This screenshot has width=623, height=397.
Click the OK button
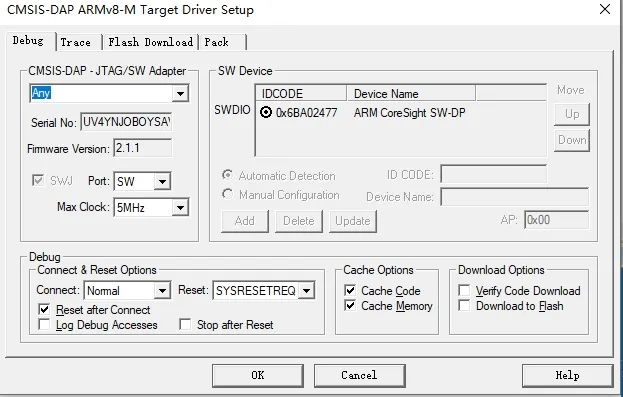[257, 375]
